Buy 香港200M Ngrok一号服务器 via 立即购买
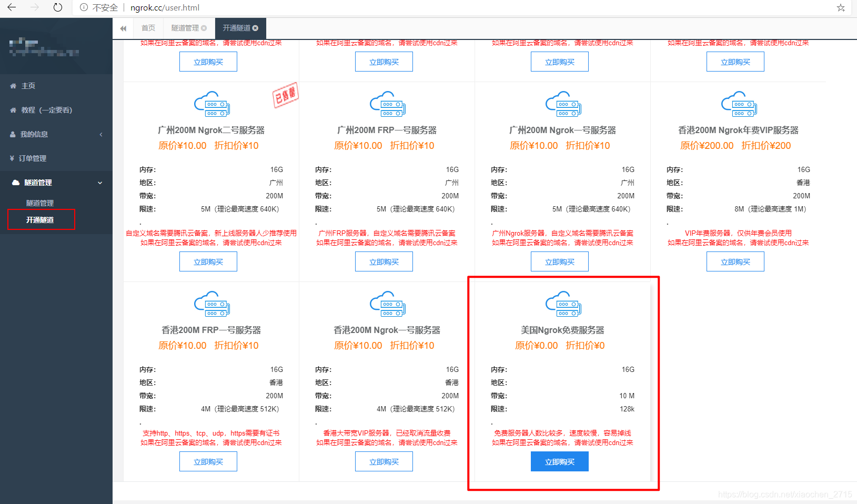This screenshot has width=857, height=504. pyautogui.click(x=384, y=461)
